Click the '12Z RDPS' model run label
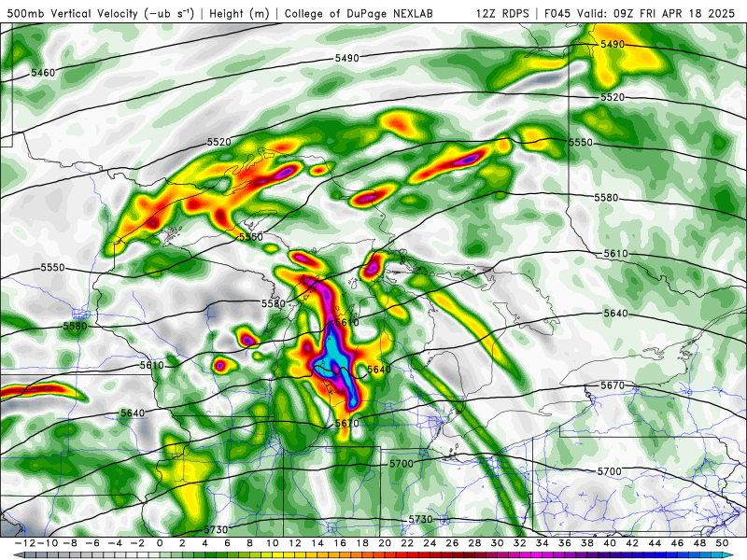 [x=502, y=14]
